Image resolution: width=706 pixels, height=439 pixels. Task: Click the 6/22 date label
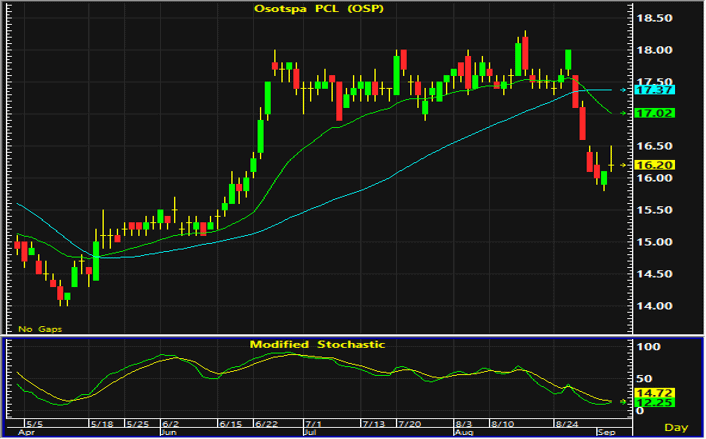click(x=267, y=424)
